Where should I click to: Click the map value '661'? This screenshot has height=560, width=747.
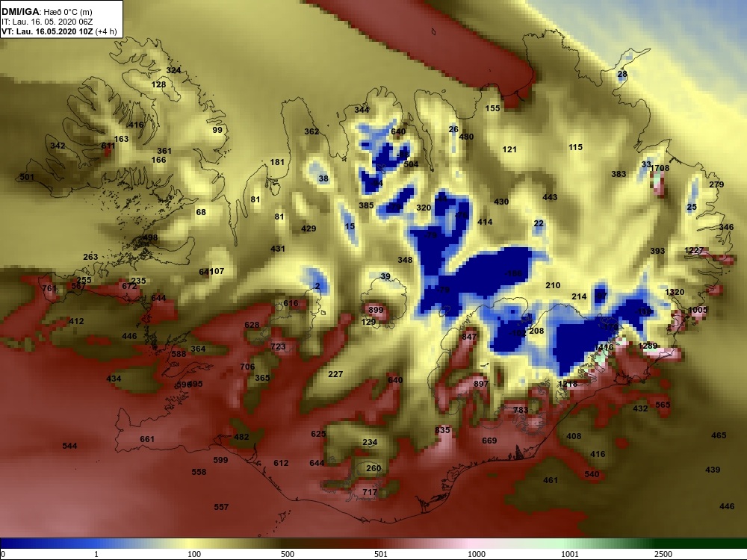click(147, 439)
